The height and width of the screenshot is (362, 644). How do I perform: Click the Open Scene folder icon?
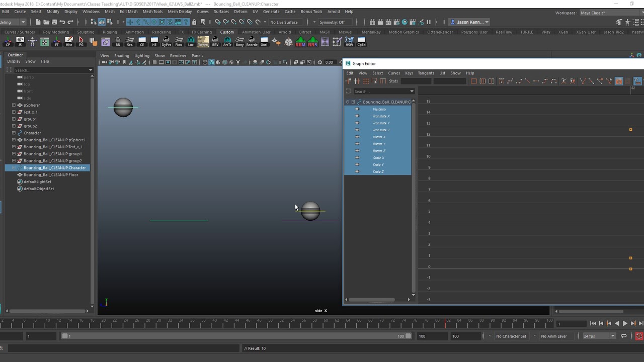(x=46, y=22)
